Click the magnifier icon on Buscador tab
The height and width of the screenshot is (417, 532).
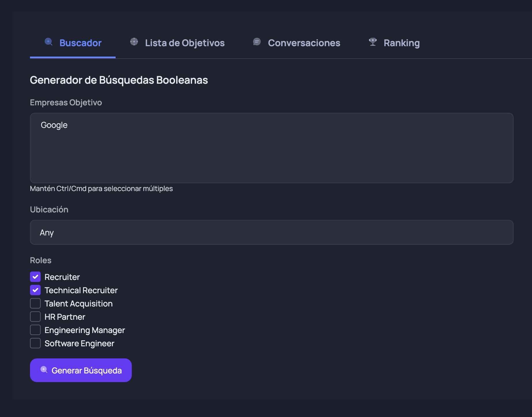(48, 42)
